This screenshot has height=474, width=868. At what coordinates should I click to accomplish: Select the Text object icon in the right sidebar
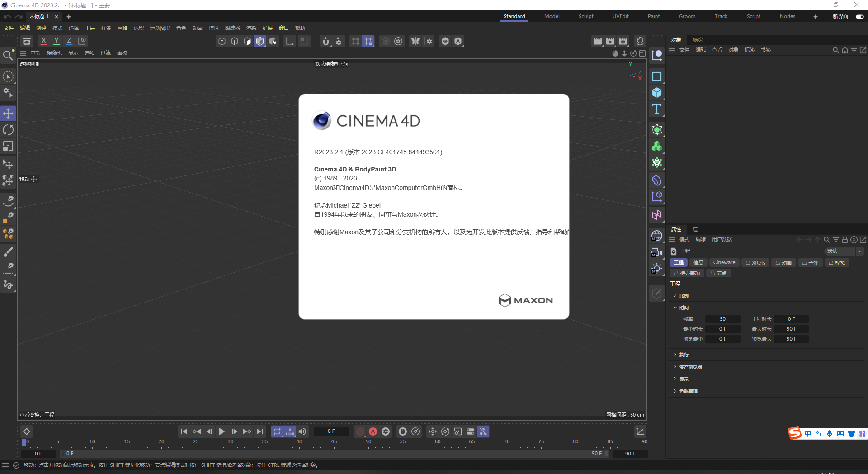pyautogui.click(x=656, y=109)
